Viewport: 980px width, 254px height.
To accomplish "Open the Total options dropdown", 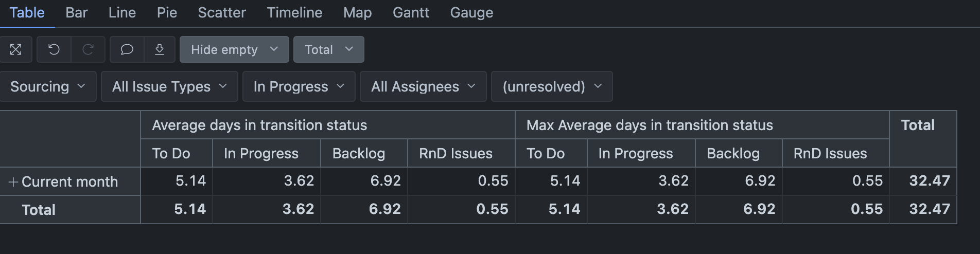I will [329, 49].
